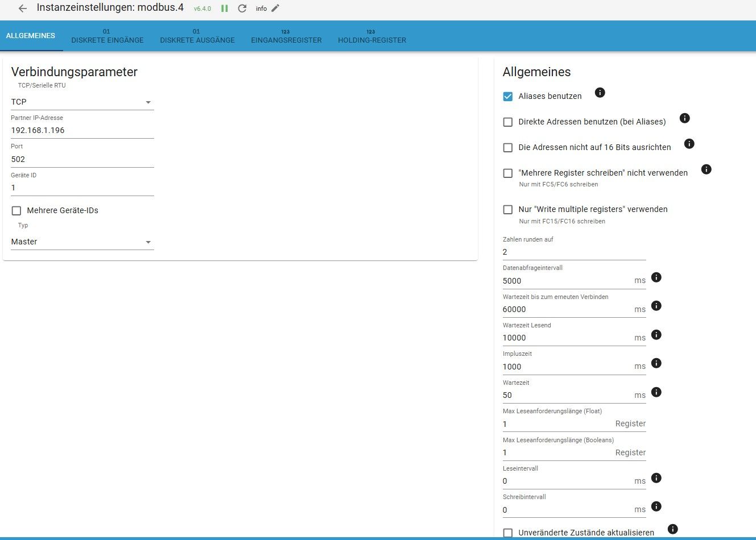Show info for Wartezeit bis zum erneuten Verbinden

(656, 306)
